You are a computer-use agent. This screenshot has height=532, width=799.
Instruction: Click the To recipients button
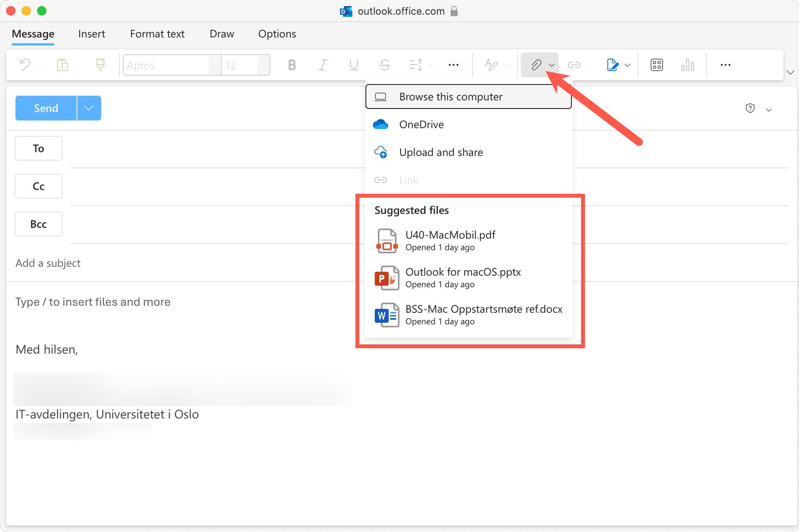tap(38, 148)
